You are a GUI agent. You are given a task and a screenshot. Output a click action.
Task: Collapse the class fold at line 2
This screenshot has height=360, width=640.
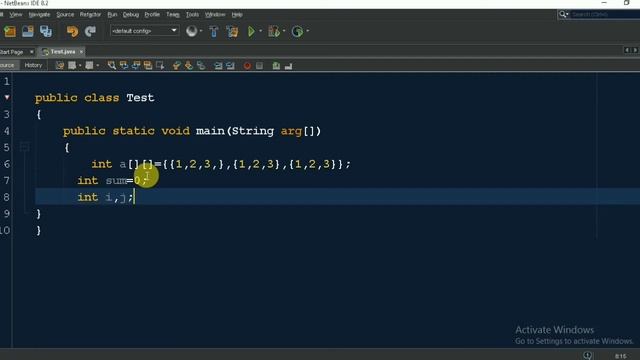pyautogui.click(x=7, y=98)
